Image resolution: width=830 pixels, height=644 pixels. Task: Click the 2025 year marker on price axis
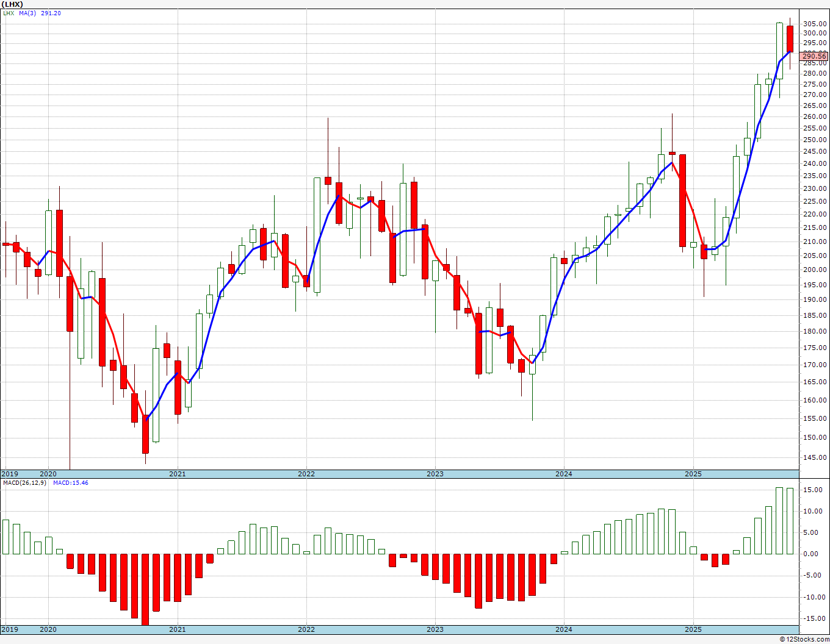693,474
